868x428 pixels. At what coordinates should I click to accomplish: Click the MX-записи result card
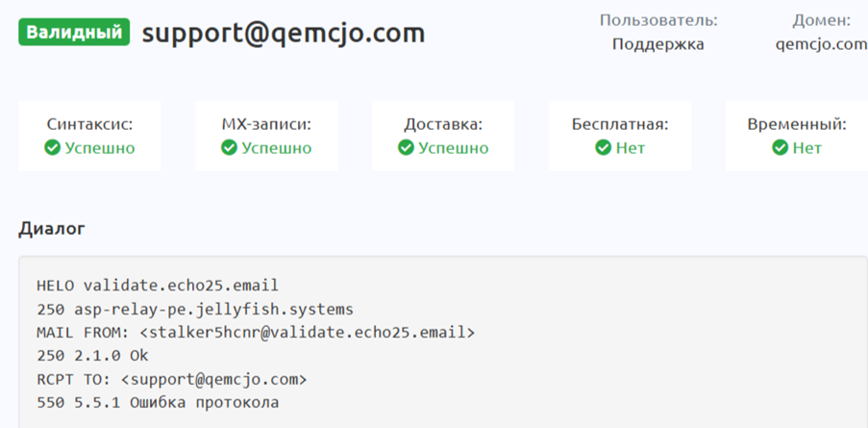coord(266,136)
